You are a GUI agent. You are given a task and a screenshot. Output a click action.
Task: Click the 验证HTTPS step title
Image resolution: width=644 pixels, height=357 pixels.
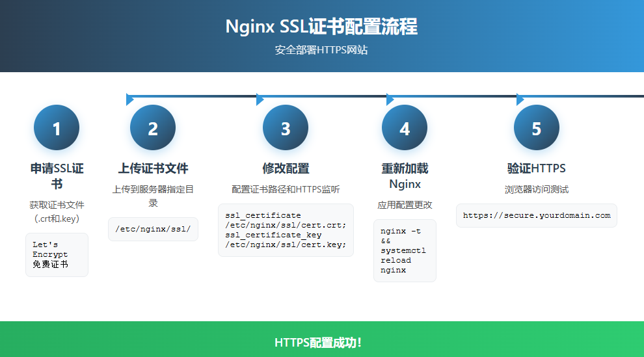point(537,168)
